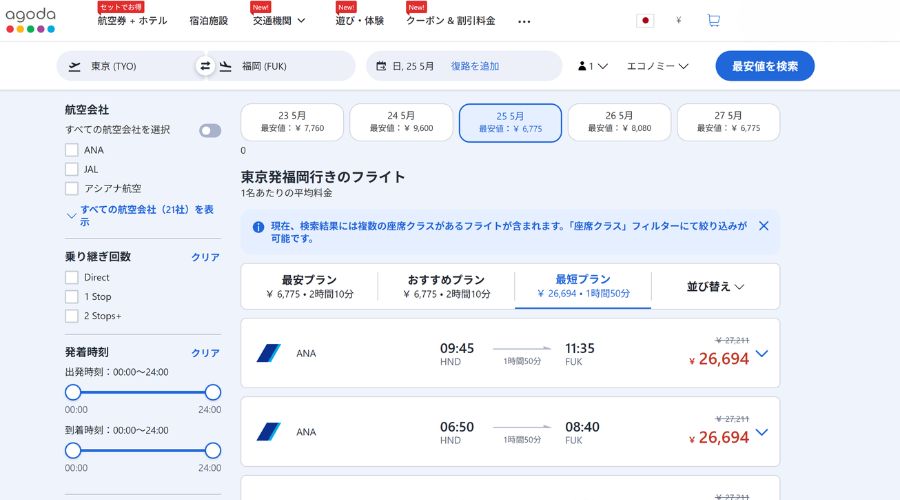
Task: Open the 宿泊施設 menu item
Action: click(208, 21)
